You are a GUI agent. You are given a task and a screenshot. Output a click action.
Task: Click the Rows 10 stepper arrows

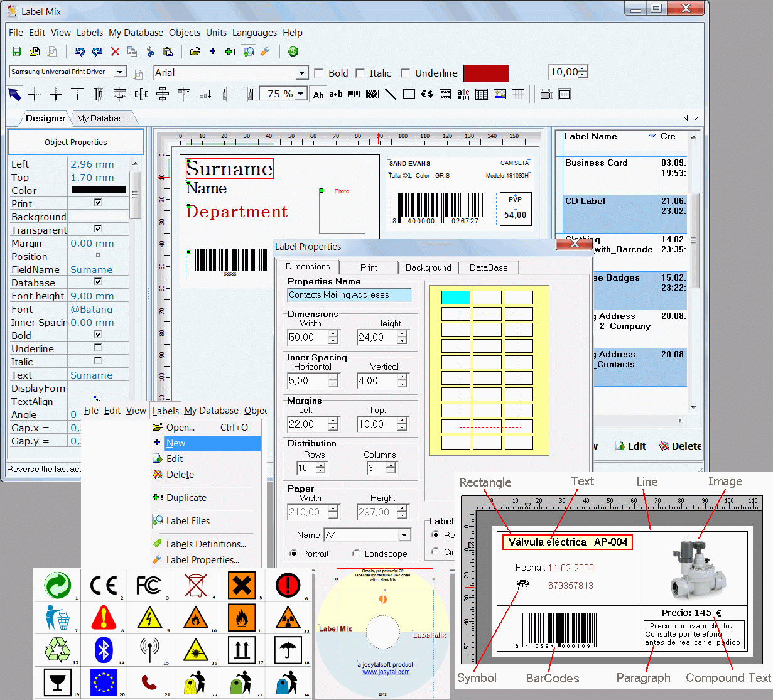pyautogui.click(x=321, y=468)
